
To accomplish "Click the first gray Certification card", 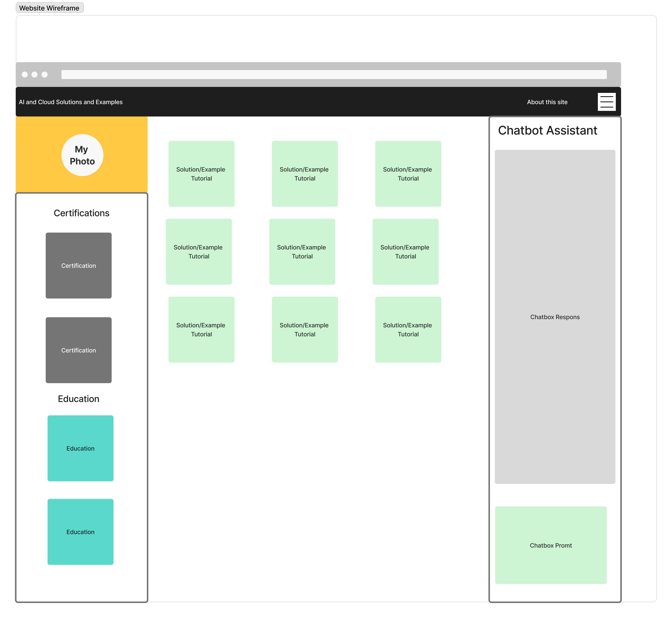I will coord(79,266).
